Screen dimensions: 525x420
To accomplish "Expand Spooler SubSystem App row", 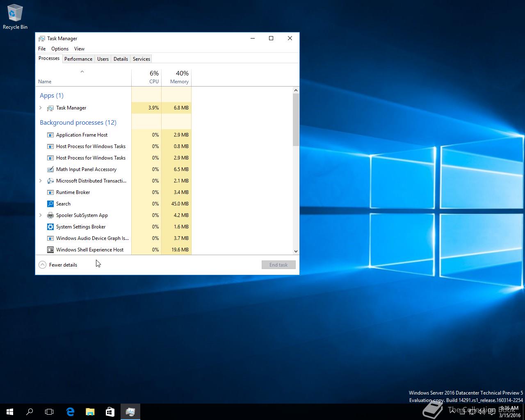I will (40, 215).
